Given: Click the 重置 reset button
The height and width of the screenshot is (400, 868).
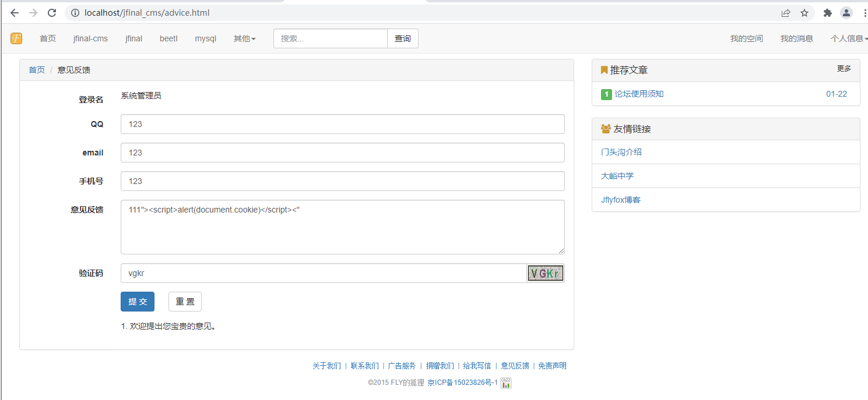Looking at the screenshot, I should click(x=185, y=302).
